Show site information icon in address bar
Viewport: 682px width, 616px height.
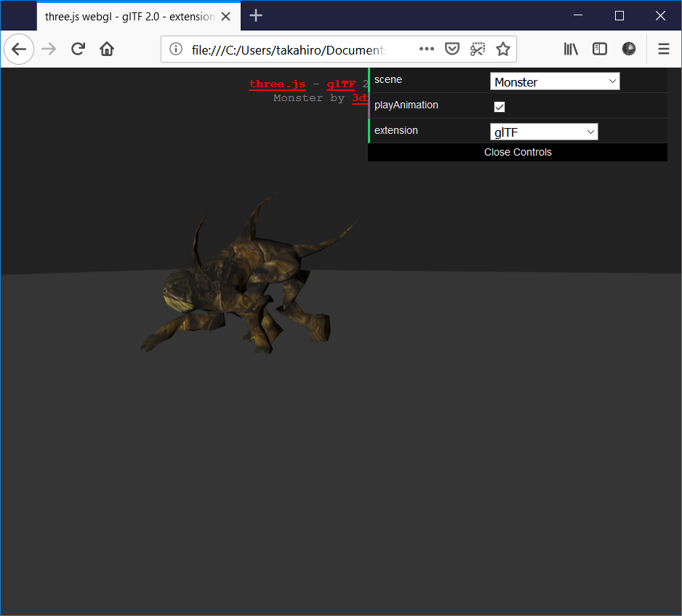click(x=176, y=49)
